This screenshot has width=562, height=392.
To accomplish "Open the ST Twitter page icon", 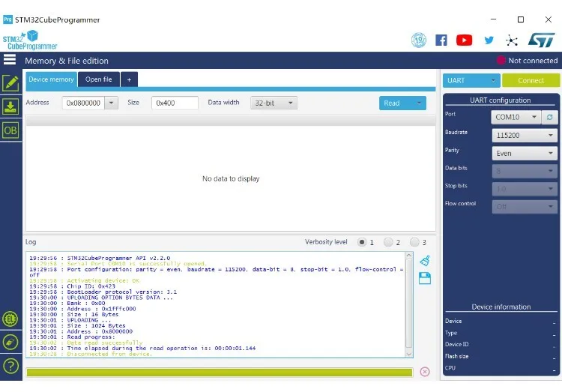I will click(x=489, y=40).
